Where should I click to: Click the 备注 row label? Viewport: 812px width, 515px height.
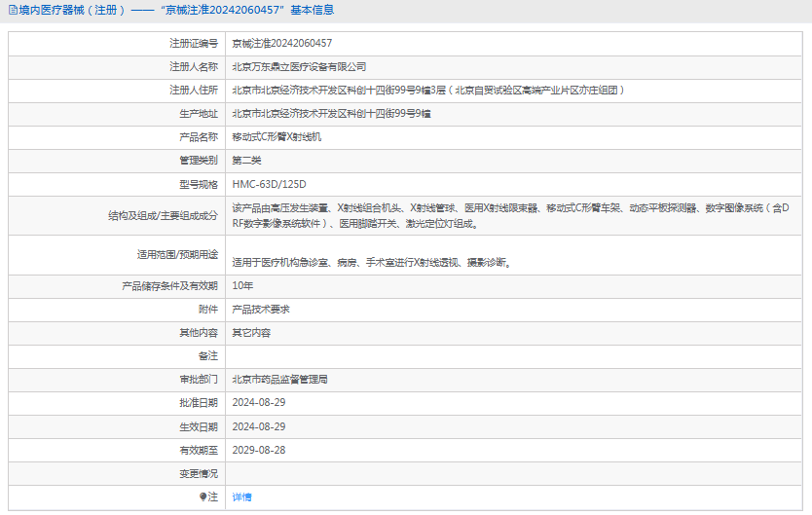pyautogui.click(x=208, y=356)
